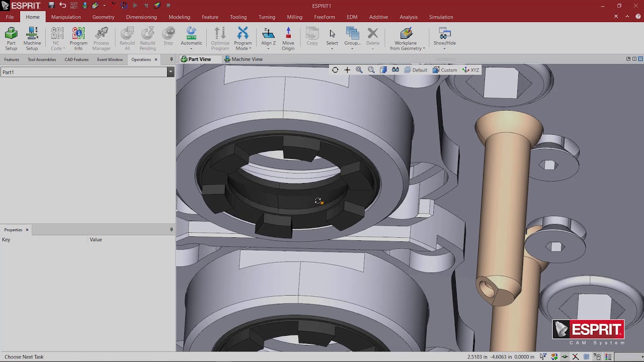
Task: Click the Program Mode icon
Action: [x=243, y=33]
